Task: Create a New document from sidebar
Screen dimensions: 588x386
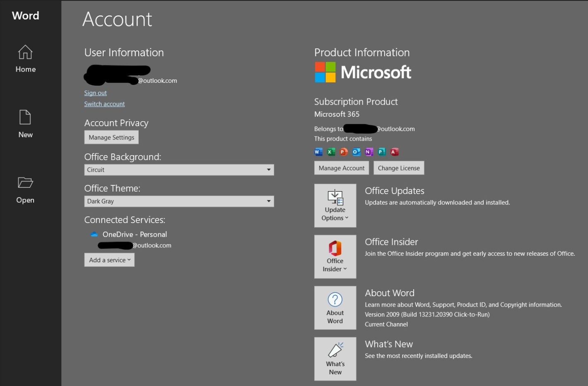Action: pos(25,124)
